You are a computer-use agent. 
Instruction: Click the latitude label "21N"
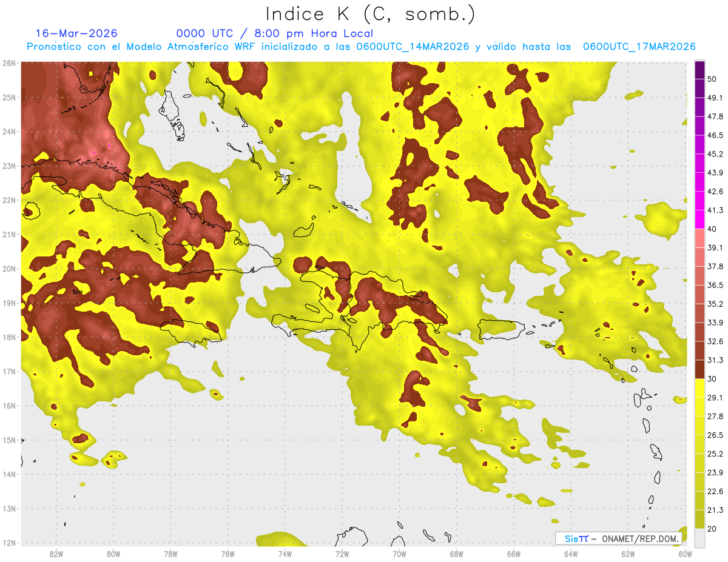pyautogui.click(x=9, y=235)
